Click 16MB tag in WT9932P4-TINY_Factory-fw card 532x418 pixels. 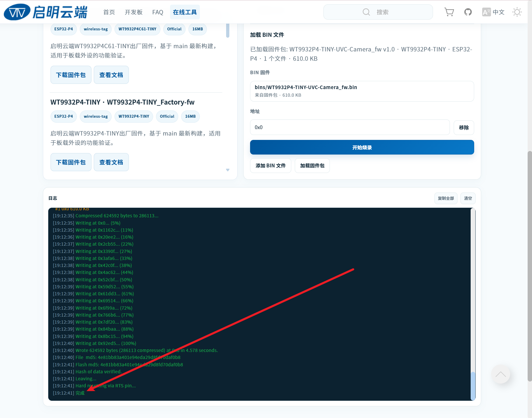pos(190,116)
